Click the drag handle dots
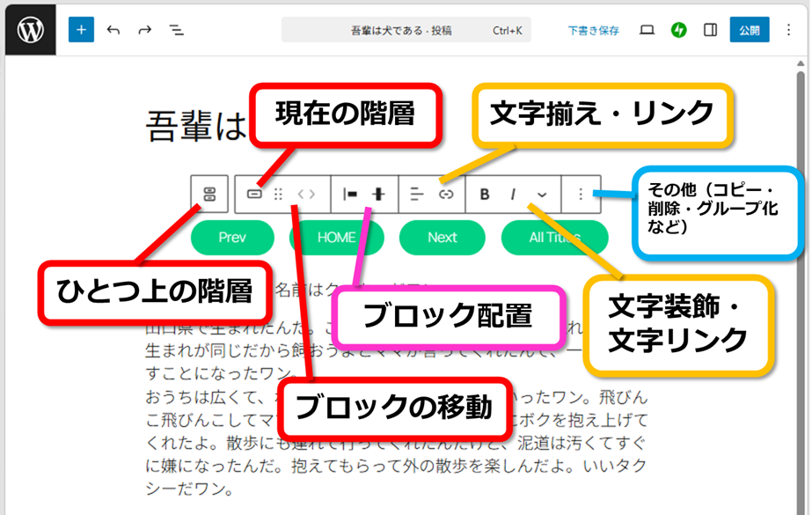 point(278,195)
